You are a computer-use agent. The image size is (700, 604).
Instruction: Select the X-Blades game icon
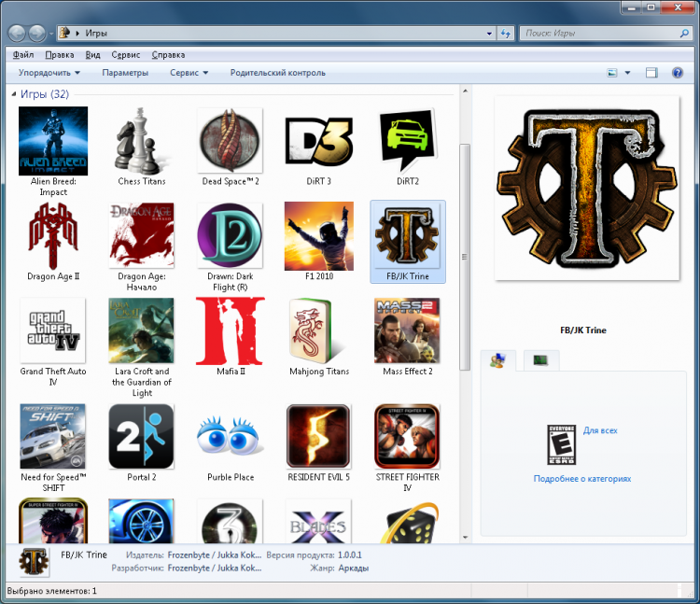click(319, 521)
